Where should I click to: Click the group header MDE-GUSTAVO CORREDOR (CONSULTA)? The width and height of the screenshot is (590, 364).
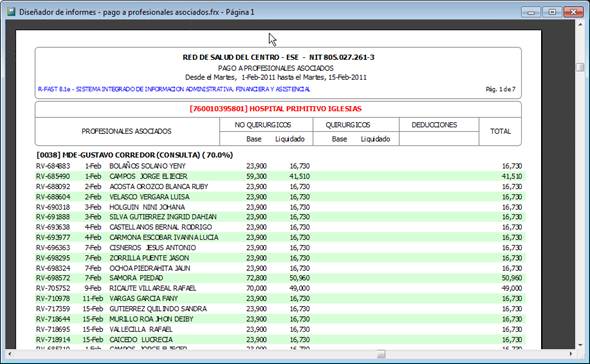(135, 155)
